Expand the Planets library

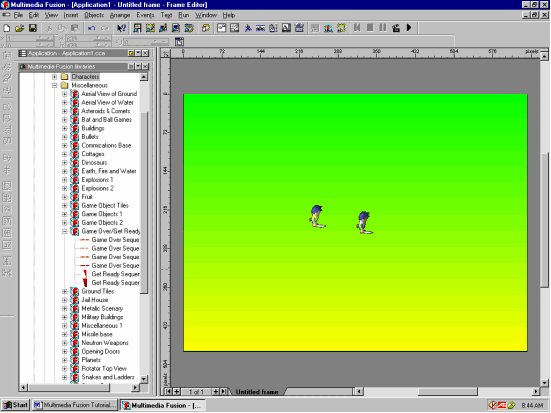(65, 360)
